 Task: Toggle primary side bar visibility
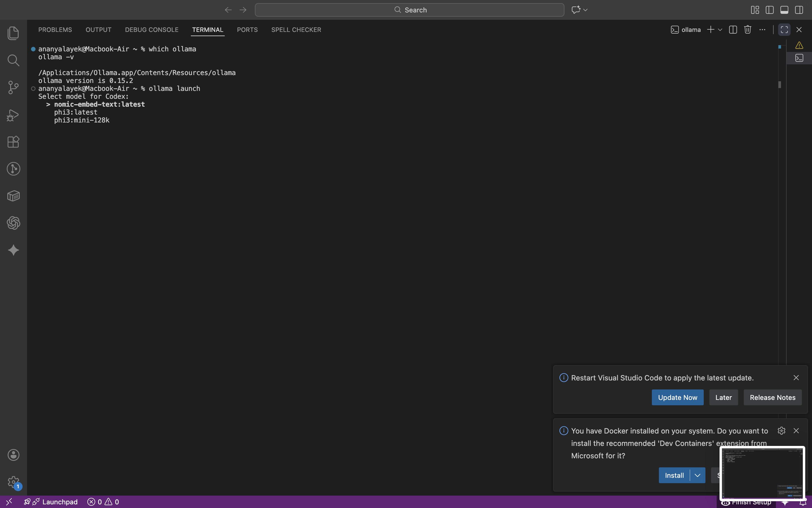click(770, 10)
